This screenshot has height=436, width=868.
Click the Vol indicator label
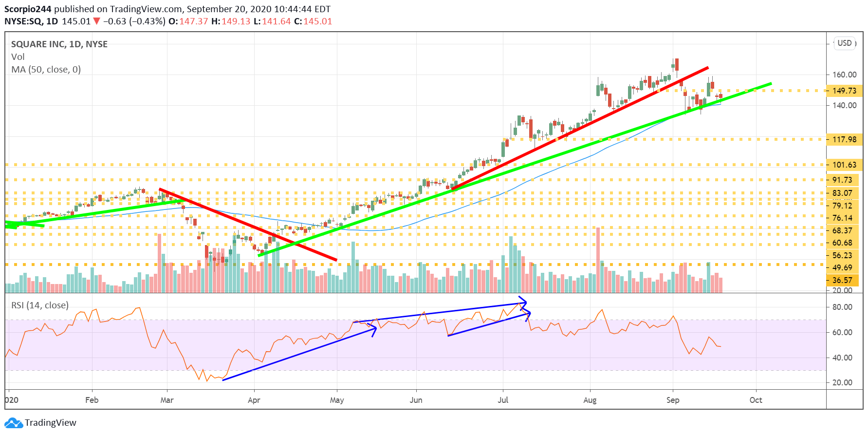coord(18,57)
